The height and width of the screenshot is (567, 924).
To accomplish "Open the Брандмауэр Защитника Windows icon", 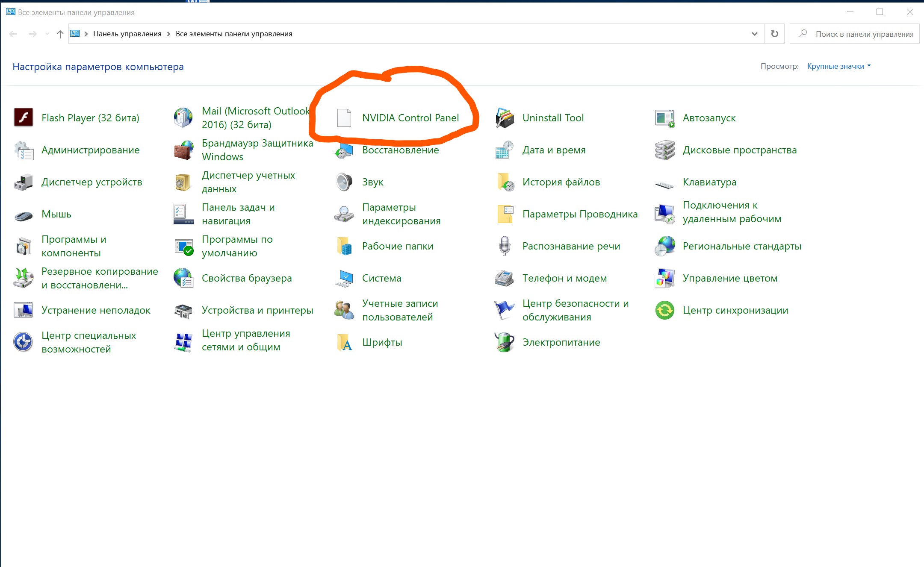I will pos(184,150).
